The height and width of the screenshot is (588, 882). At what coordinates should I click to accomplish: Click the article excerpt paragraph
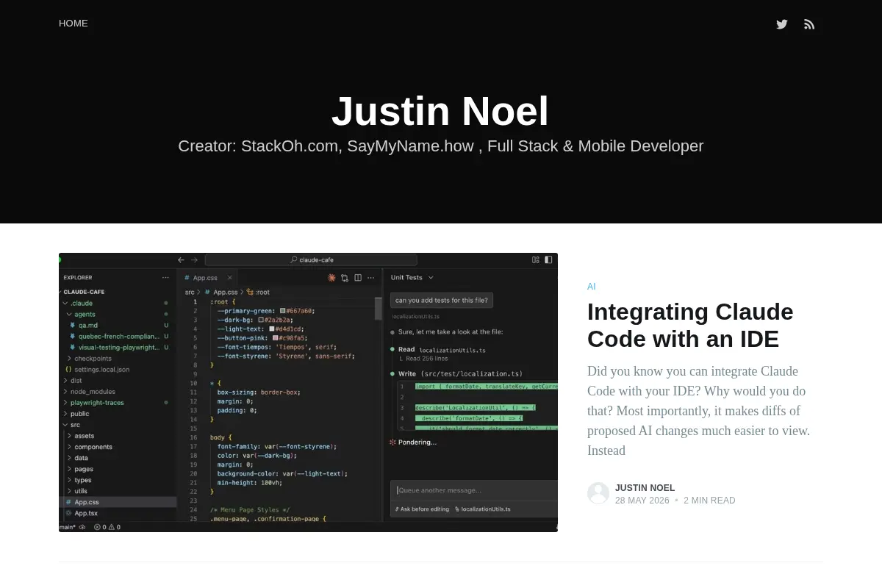pos(698,411)
